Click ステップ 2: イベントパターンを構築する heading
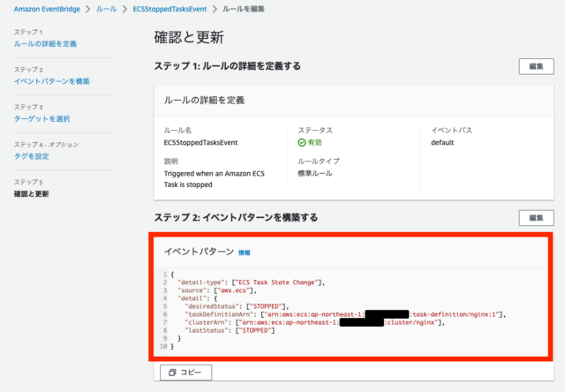The image size is (565, 392). [x=236, y=217]
